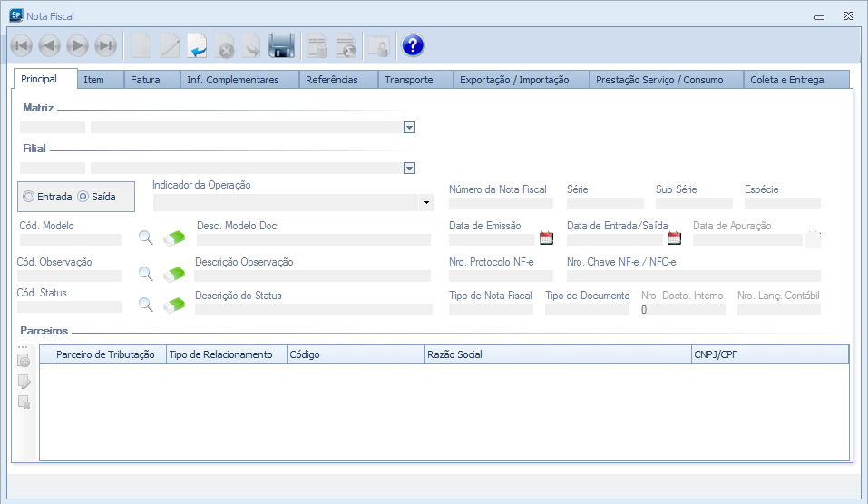Image resolution: width=868 pixels, height=504 pixels.
Task: Go to the next record
Action: tap(77, 46)
